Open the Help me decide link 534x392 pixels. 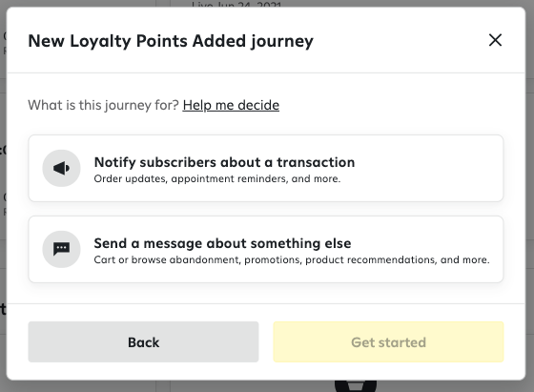231,105
